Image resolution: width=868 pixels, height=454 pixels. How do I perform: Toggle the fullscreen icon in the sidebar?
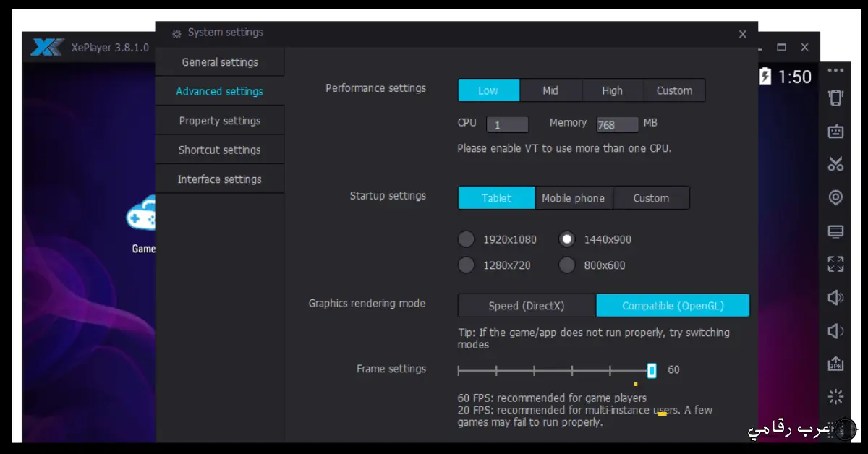(x=835, y=264)
